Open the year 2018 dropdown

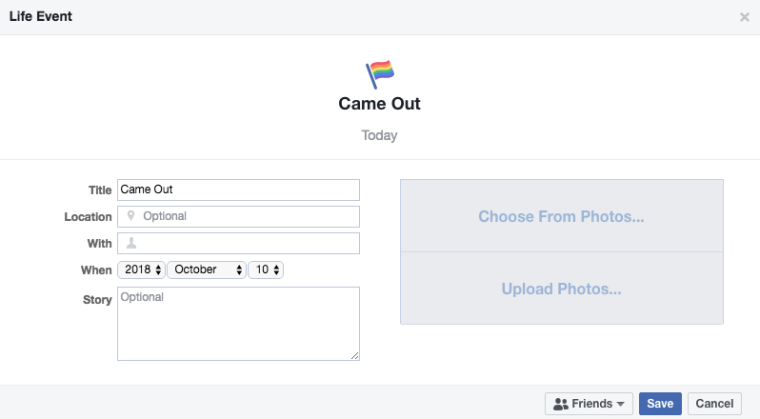tap(141, 270)
